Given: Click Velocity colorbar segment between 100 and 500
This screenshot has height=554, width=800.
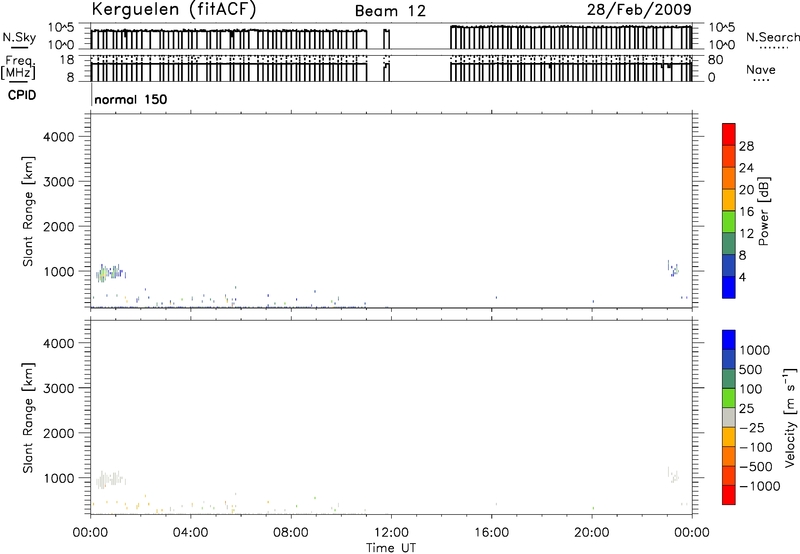Looking at the screenshot, I should 729,379.
